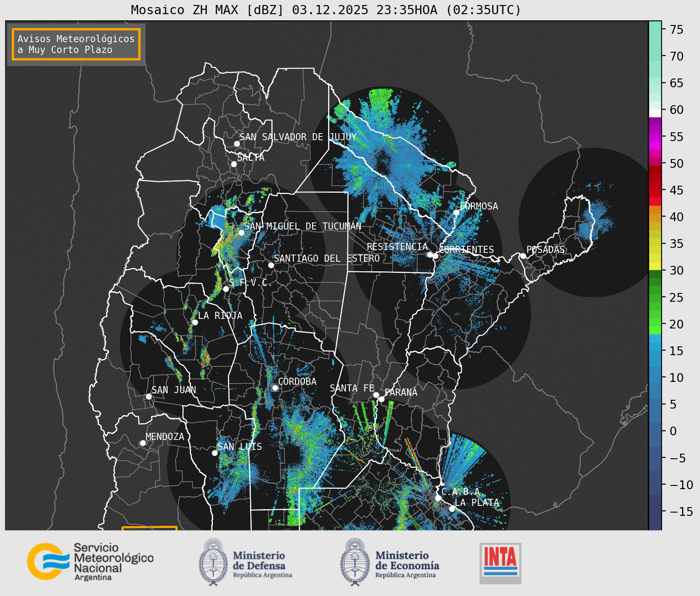Click the Avisos Meteorológicos a Muy Corto Plazo box
The width and height of the screenshot is (700, 596).
point(76,44)
